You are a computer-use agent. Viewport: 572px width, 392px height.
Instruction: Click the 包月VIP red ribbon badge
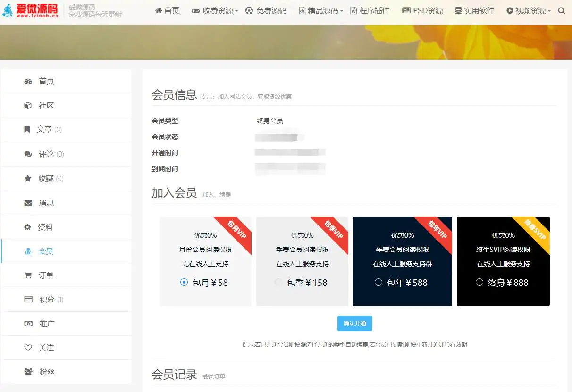coord(236,231)
